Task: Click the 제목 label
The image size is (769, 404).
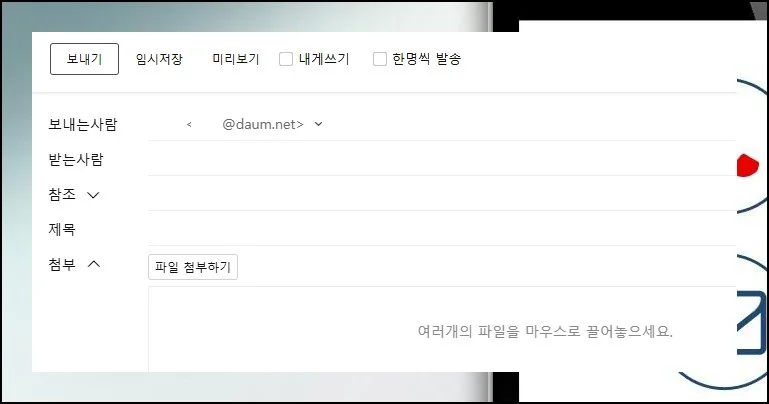Action: click(x=62, y=229)
